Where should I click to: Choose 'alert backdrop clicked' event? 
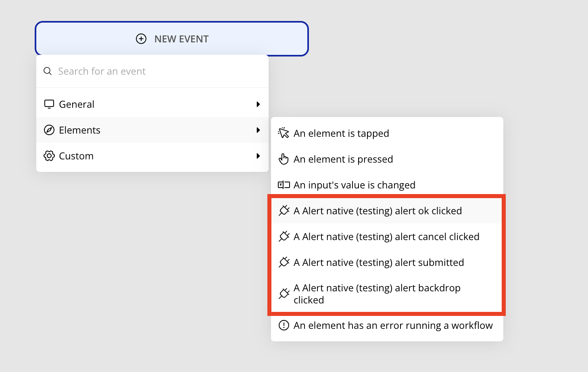click(x=377, y=294)
